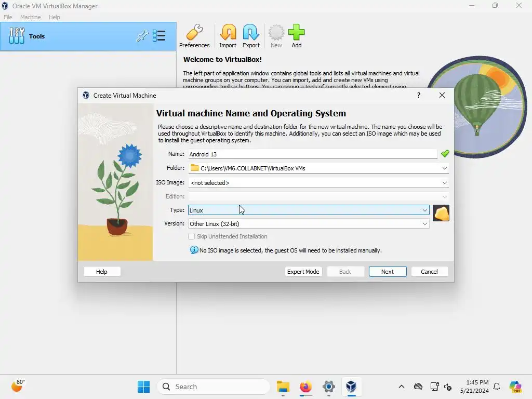The width and height of the screenshot is (532, 399).
Task: Click the Import appliance toolbar icon
Action: (228, 36)
